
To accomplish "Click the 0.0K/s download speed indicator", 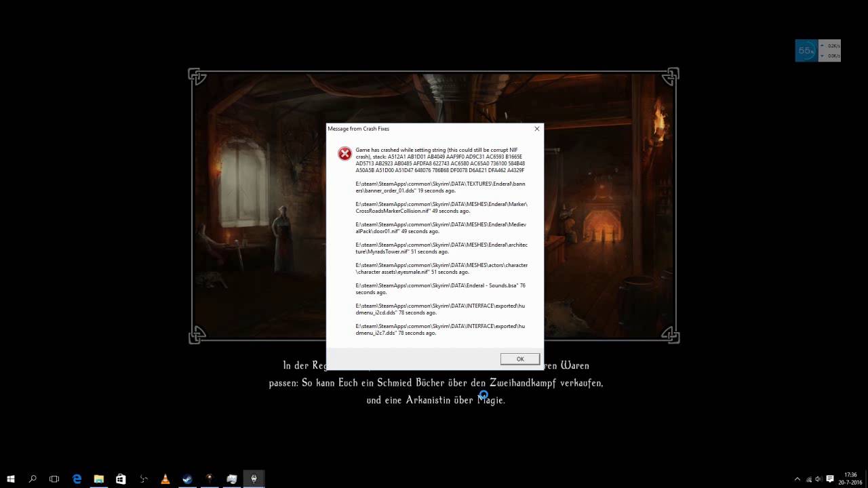I will click(x=831, y=56).
